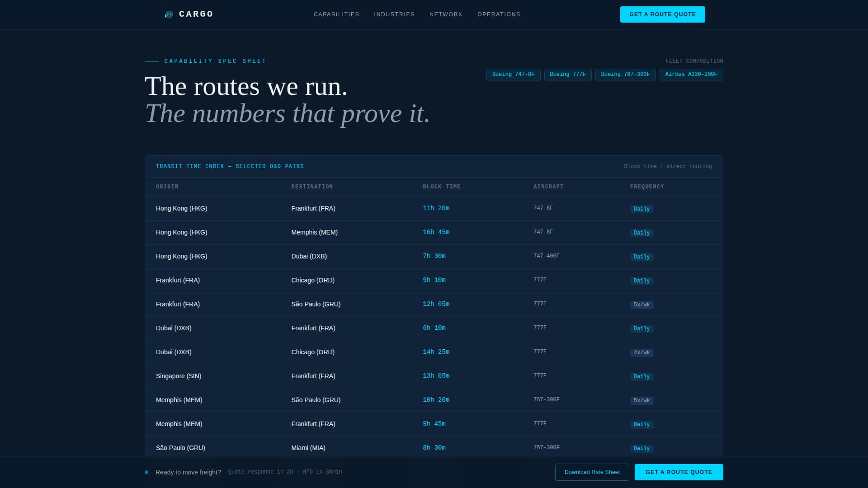
Task: Select the highlighted 11h 20m block time value
Action: (x=436, y=208)
